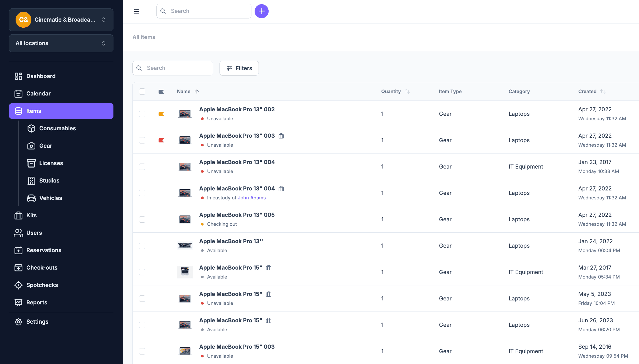Click kit icon on MacBook Pro 15" from Mar 27, 2017
The image size is (639, 364).
pos(269,268)
